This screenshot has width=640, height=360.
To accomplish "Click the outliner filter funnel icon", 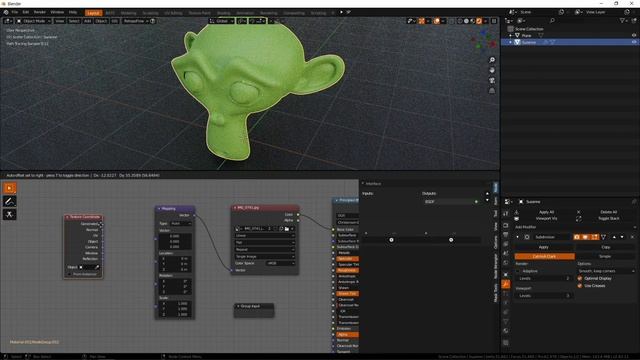I will 622,20.
